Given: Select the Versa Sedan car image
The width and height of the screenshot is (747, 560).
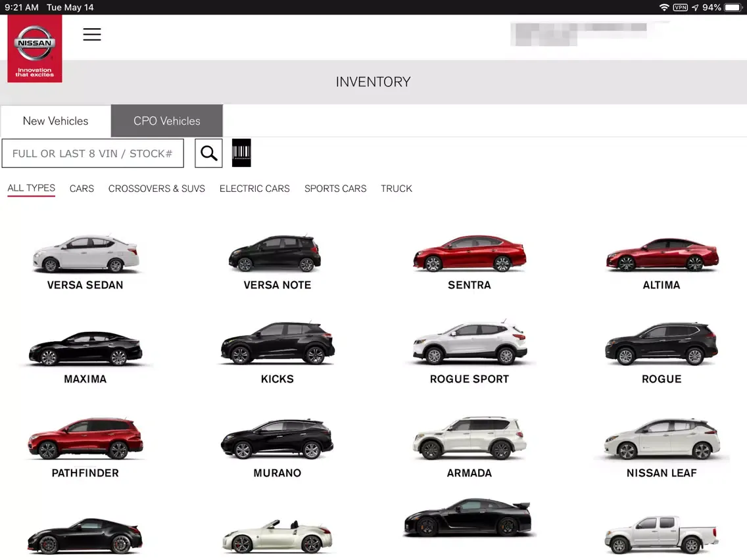Looking at the screenshot, I should click(85, 253).
